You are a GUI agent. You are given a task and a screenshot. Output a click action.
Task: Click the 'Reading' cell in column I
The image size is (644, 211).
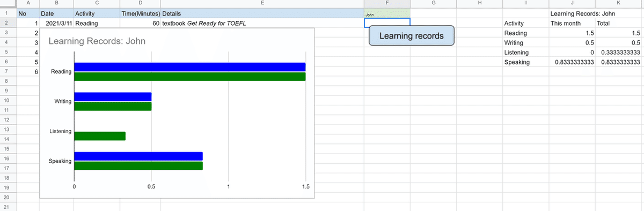click(x=526, y=33)
